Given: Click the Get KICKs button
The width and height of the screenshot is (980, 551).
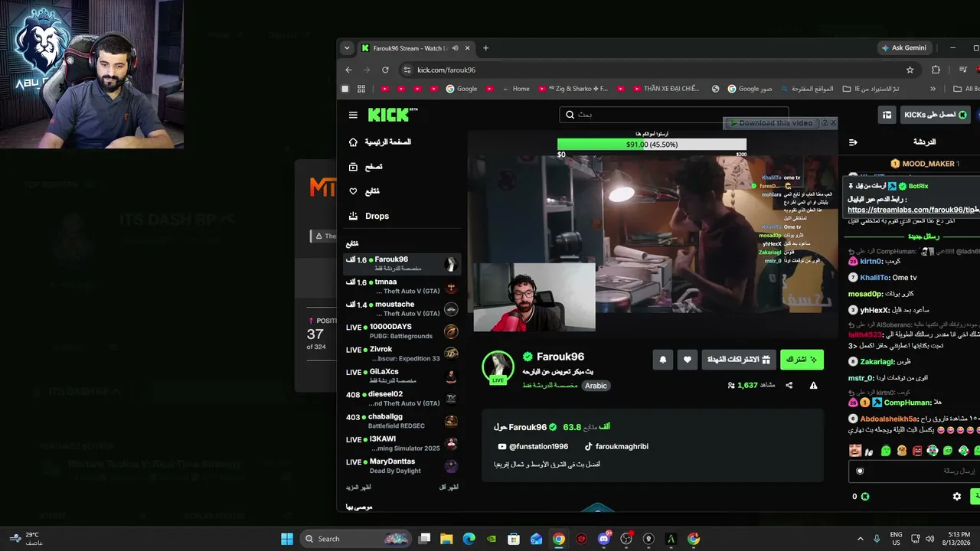Looking at the screenshot, I should 936,115.
